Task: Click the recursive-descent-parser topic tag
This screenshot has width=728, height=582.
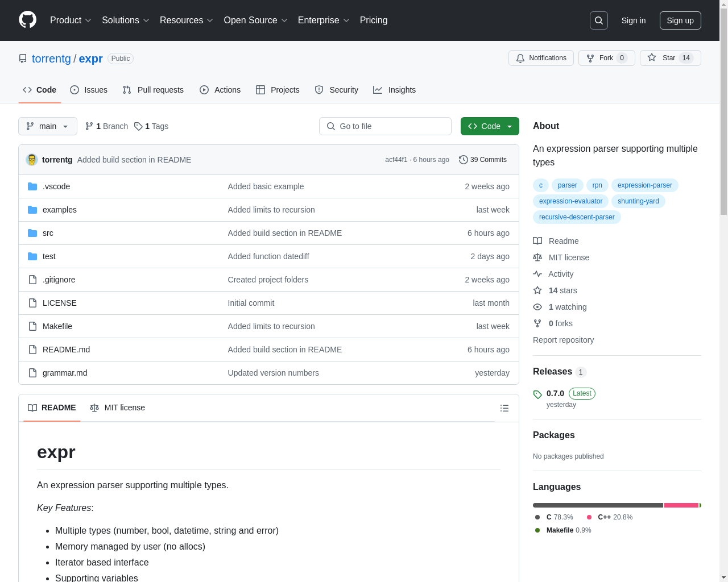Action: click(577, 217)
